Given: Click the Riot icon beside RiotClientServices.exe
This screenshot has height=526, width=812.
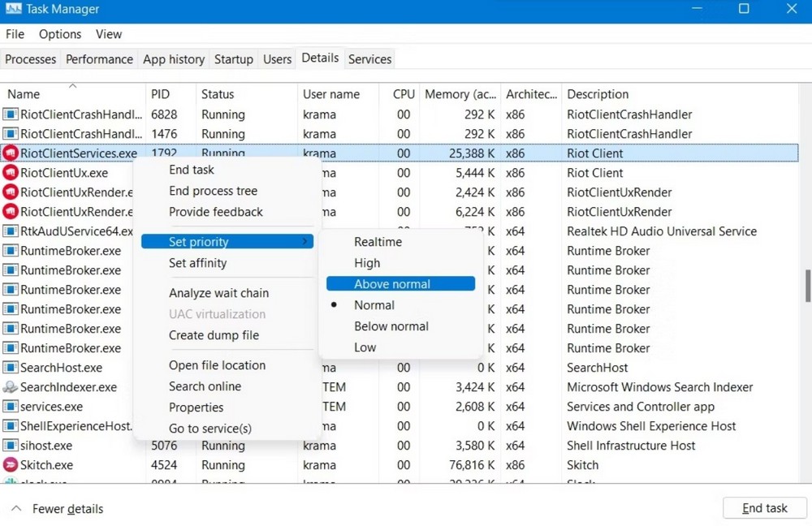Looking at the screenshot, I should point(11,153).
